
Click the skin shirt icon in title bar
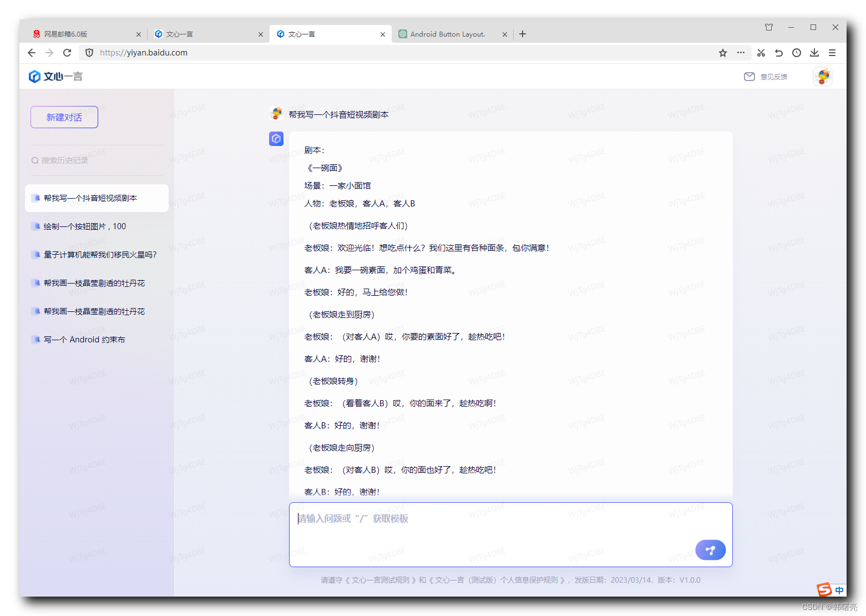pos(769,27)
